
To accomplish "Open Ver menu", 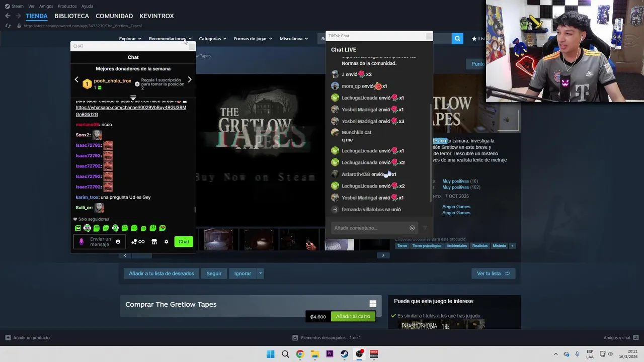I will (x=31, y=6).
